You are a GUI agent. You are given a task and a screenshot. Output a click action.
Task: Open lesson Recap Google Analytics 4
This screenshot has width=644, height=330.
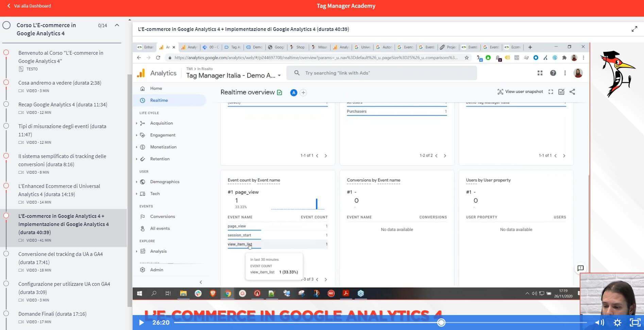coord(63,104)
